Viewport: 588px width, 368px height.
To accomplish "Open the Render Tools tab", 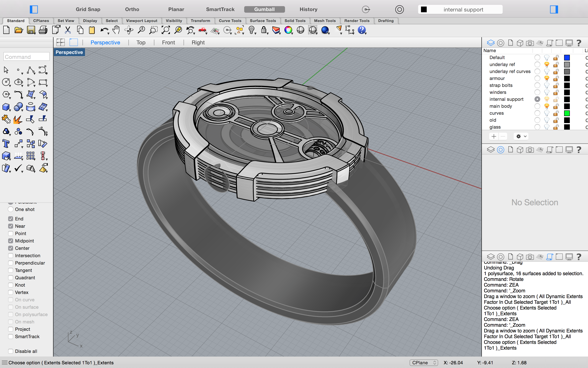I will [357, 21].
